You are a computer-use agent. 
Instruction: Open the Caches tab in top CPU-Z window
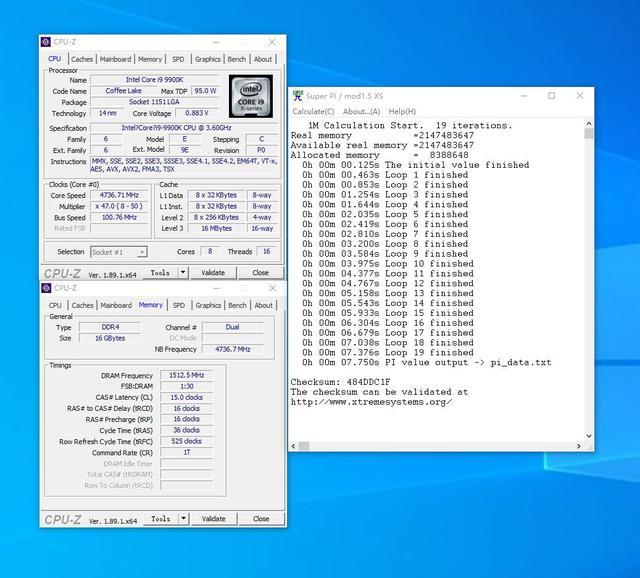82,59
